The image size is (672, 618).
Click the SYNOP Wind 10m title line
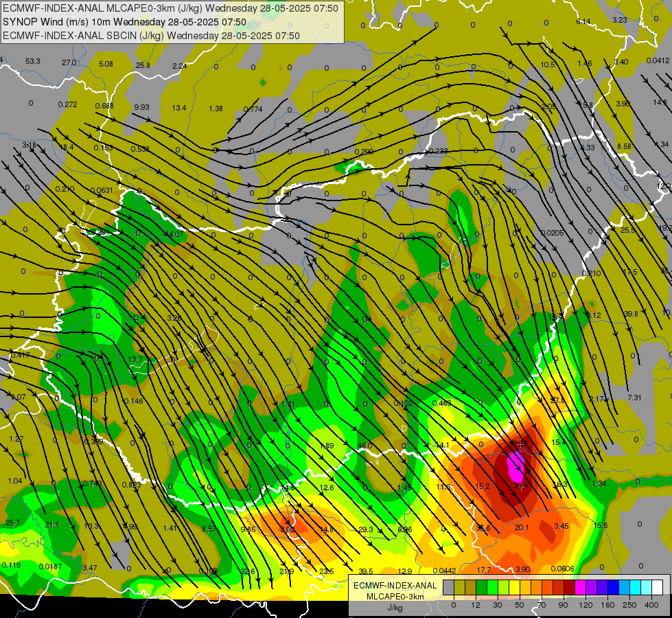click(x=125, y=22)
